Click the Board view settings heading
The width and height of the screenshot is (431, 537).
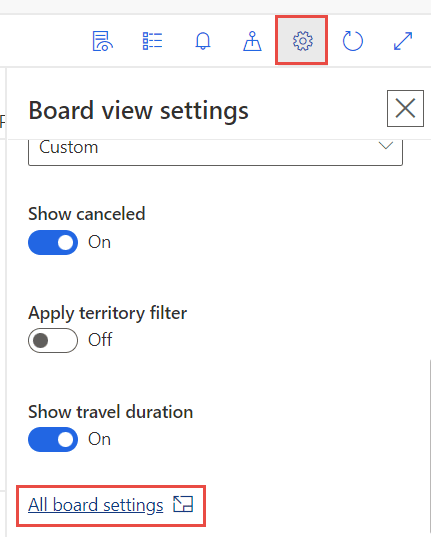point(138,111)
